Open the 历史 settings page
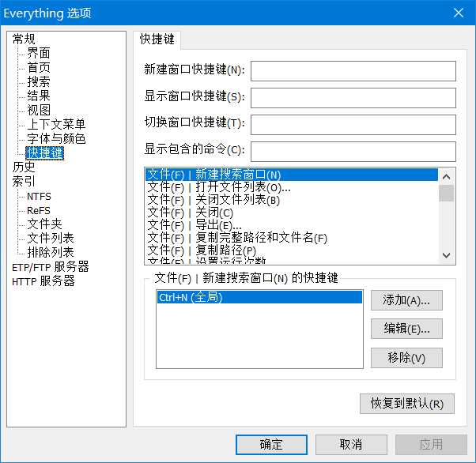476x463 pixels. pyautogui.click(x=24, y=167)
